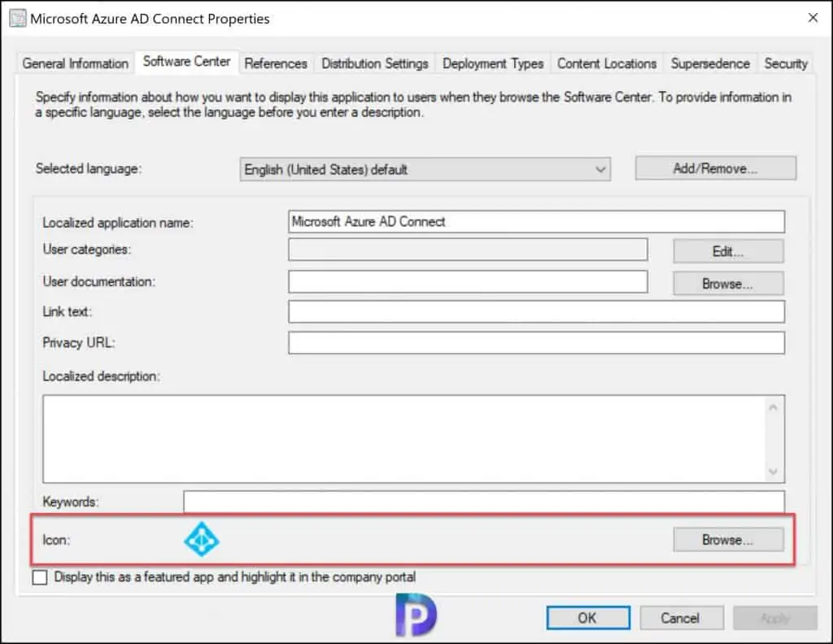The height and width of the screenshot is (644, 833).
Task: Focus the User documentation field
Action: click(x=468, y=282)
